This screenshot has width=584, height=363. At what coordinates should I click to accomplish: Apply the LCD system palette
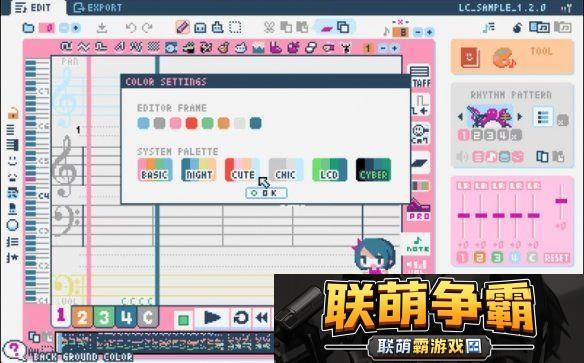point(330,170)
